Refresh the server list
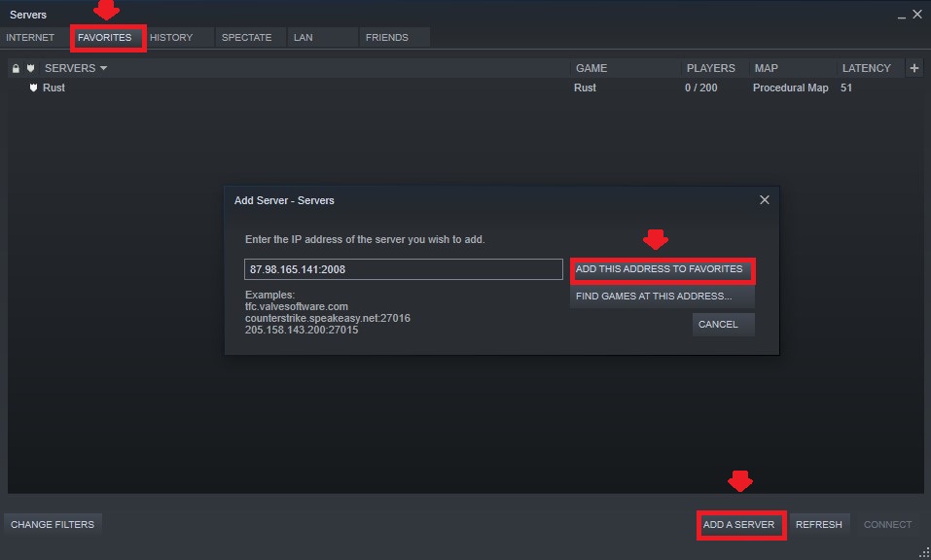This screenshot has width=931, height=560. pos(819,524)
